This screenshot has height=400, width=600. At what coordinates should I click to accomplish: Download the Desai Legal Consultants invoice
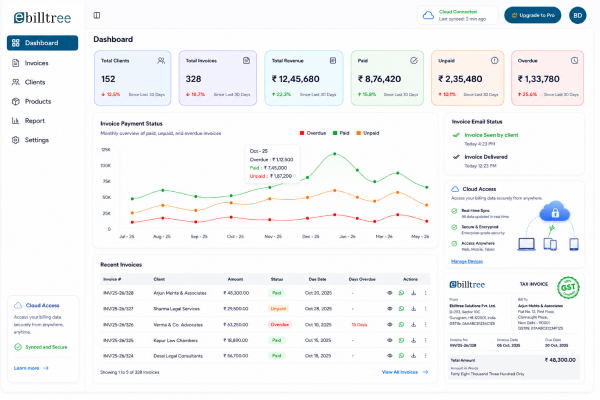click(413, 356)
